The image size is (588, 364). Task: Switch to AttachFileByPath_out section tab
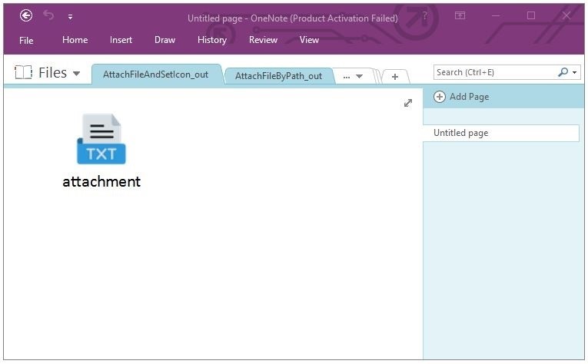[x=278, y=76]
